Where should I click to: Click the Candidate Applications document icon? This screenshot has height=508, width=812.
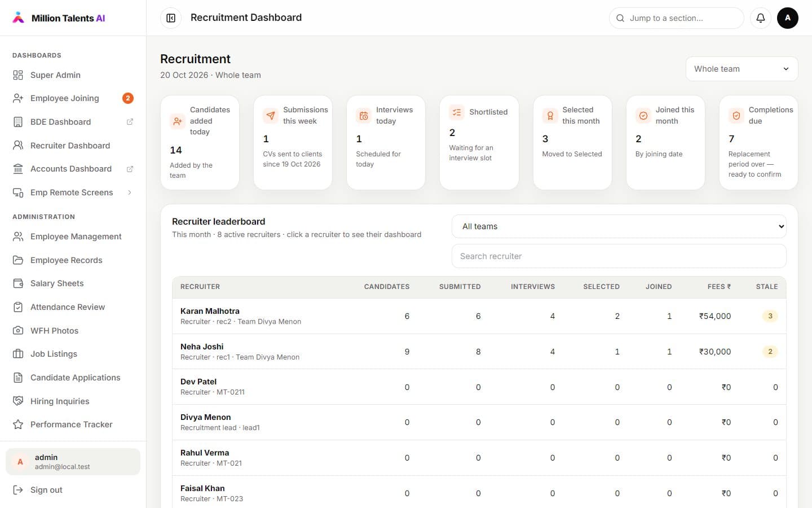18,378
